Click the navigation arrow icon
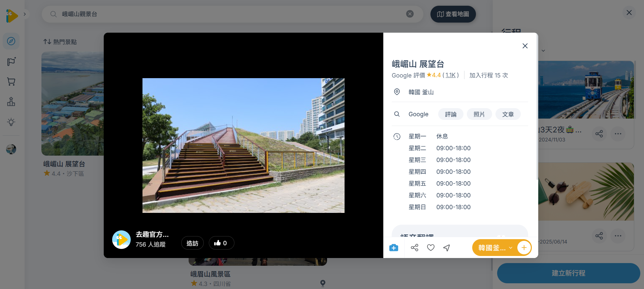The width and height of the screenshot is (644, 289). coord(447,248)
